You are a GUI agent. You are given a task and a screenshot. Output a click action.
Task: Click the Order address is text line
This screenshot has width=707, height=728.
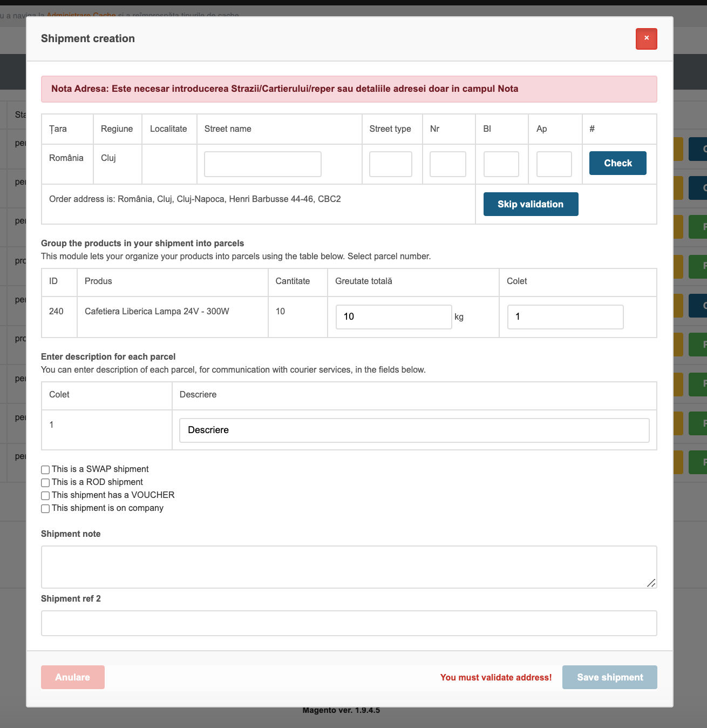point(195,199)
